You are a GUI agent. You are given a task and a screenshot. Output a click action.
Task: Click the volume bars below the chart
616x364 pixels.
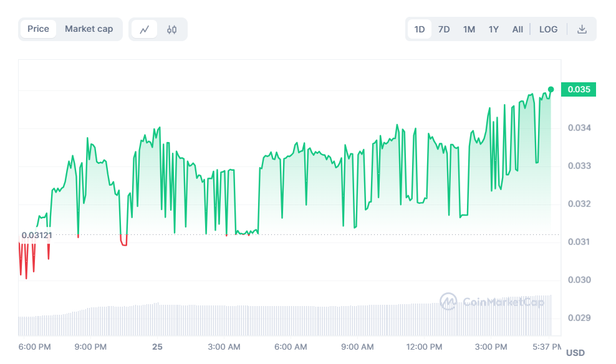(281, 321)
